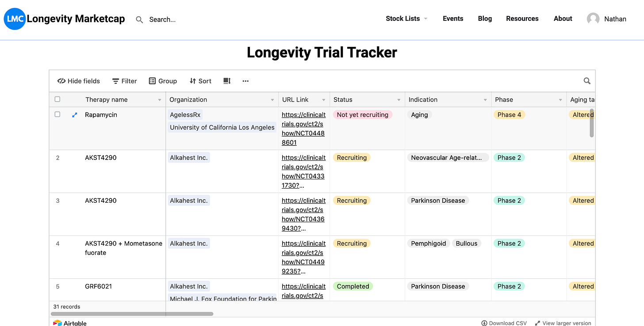The image size is (644, 326).
Task: Click the 31 records count label
Action: (x=67, y=307)
